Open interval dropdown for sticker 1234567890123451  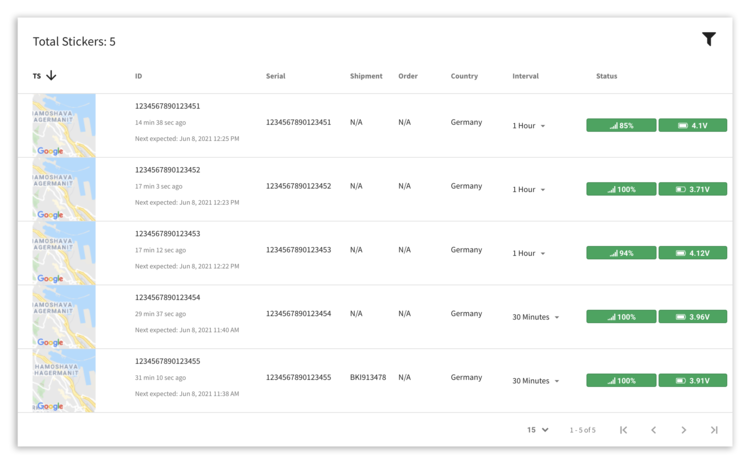tap(529, 125)
